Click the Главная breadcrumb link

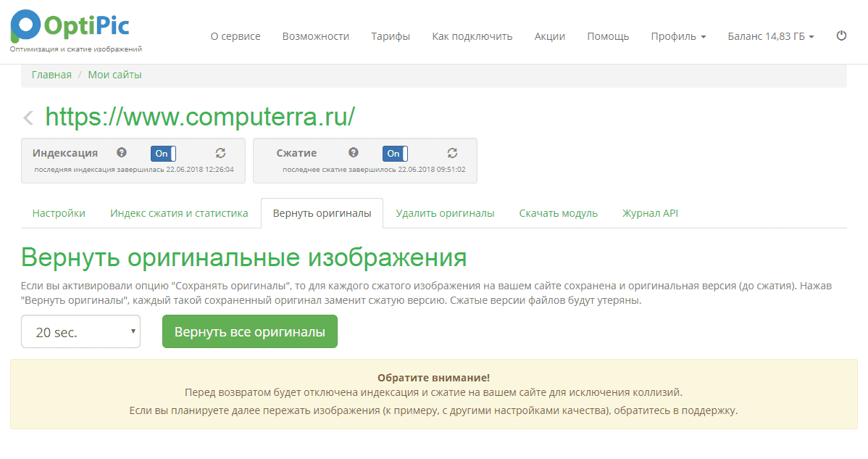[51, 75]
